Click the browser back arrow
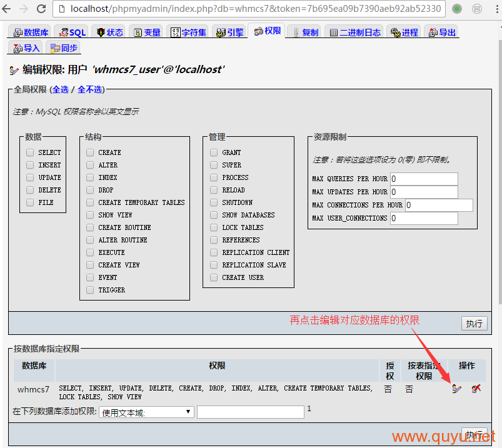Viewport: 502px width, 448px height. [x=6, y=9]
